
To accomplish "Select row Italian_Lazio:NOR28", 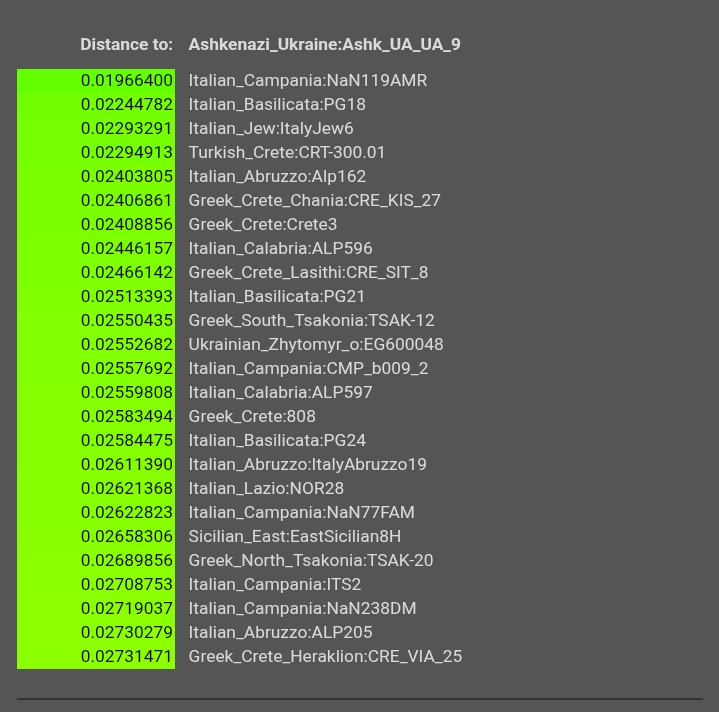I will coord(266,488).
